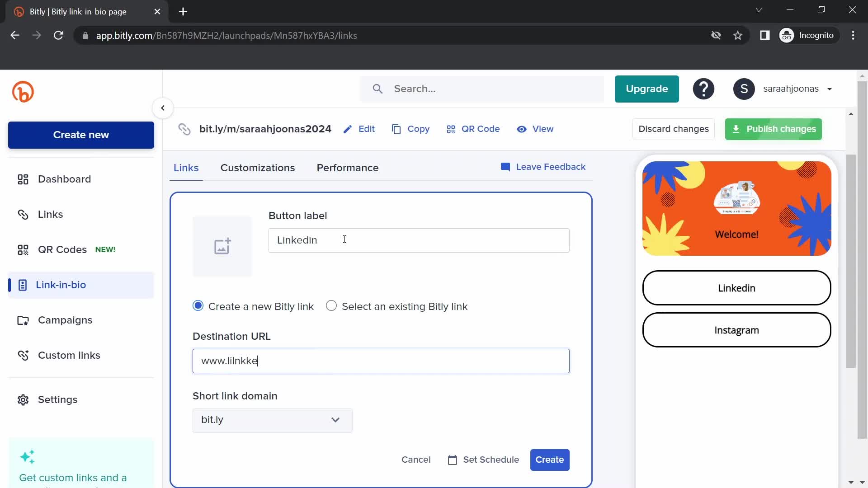
Task: Open Settings from sidebar
Action: point(57,399)
